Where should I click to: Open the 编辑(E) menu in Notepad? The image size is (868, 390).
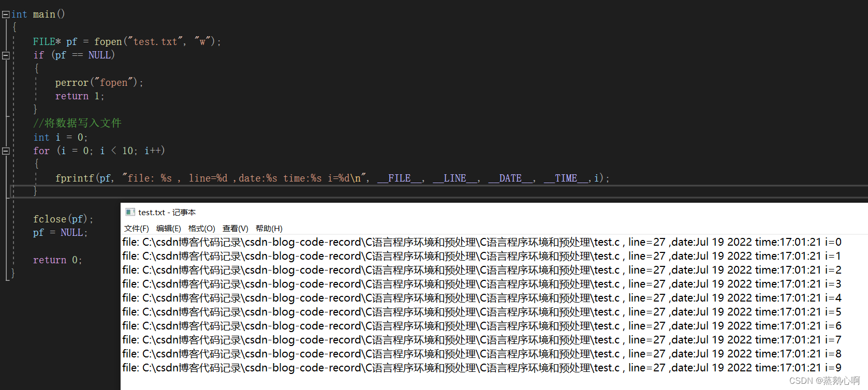(x=169, y=229)
